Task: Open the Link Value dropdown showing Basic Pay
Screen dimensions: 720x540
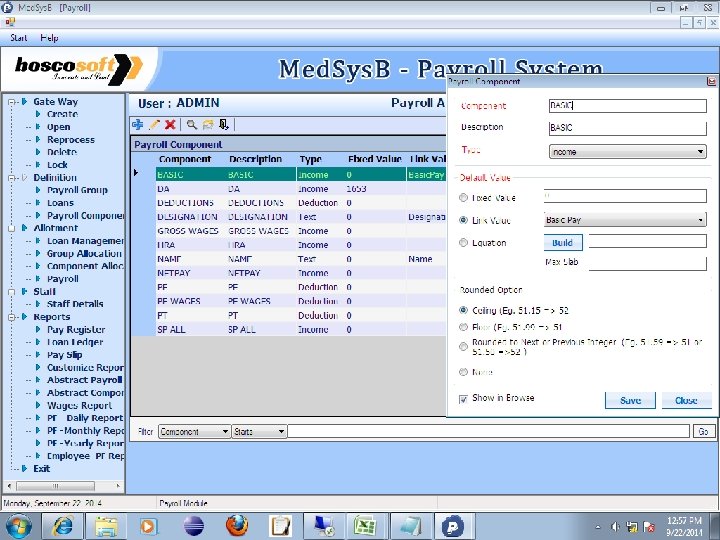Action: point(625,220)
